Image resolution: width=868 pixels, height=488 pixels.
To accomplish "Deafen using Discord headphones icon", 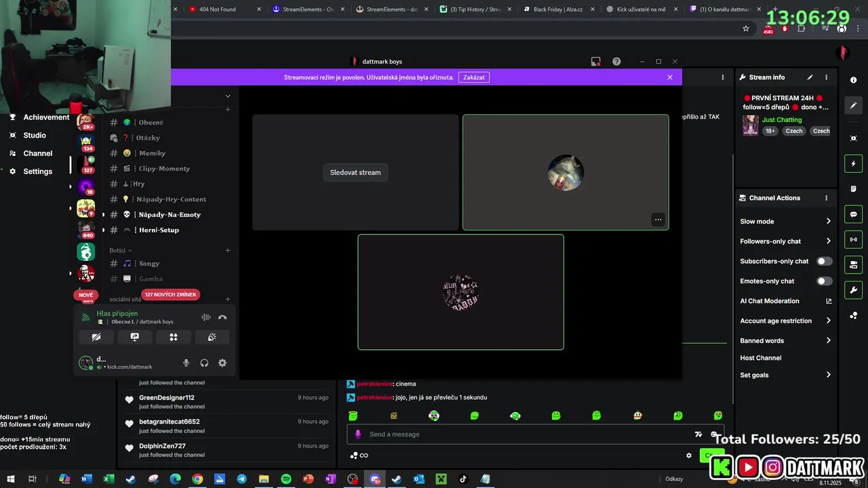I will coord(204,363).
